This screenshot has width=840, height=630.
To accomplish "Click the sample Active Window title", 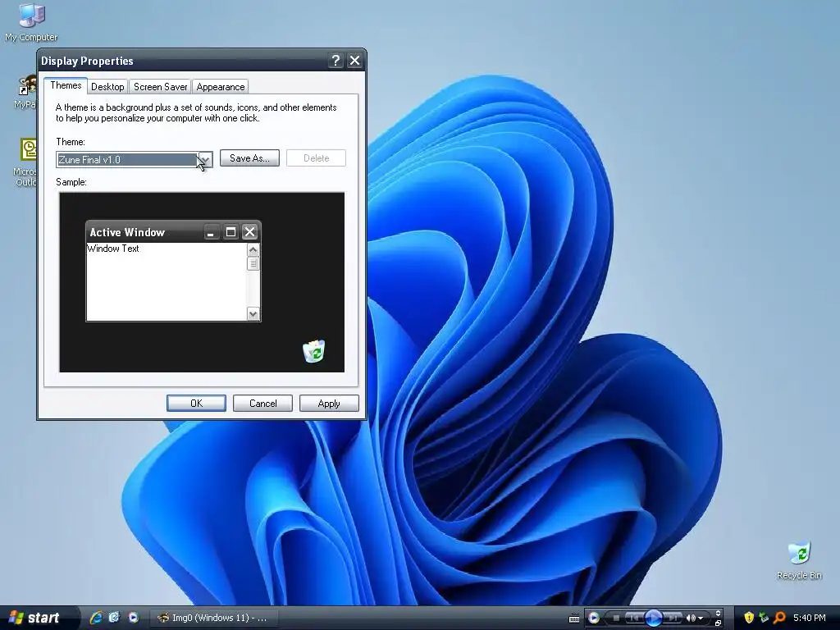I will click(x=127, y=232).
